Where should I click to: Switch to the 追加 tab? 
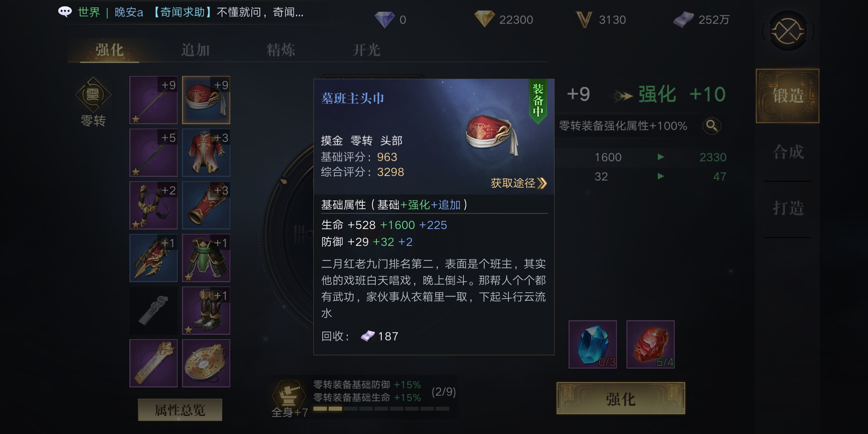pyautogui.click(x=195, y=50)
